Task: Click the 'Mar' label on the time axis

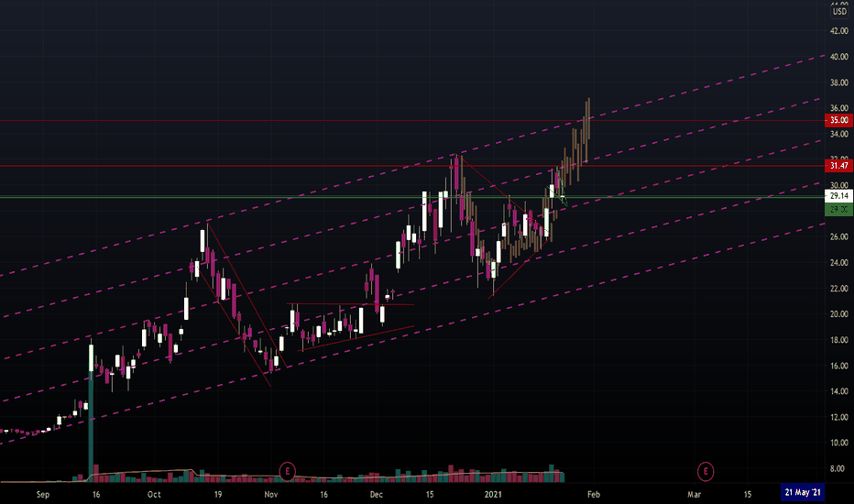Action: click(x=694, y=495)
